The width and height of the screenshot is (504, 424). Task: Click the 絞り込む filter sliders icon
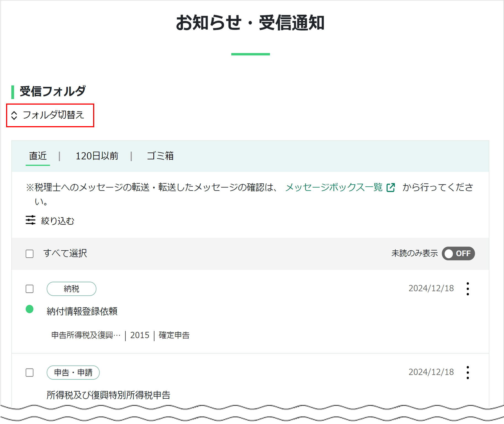[x=30, y=220]
